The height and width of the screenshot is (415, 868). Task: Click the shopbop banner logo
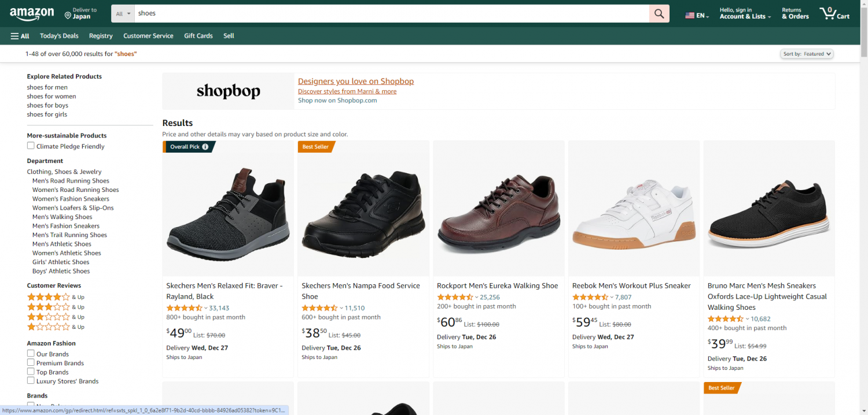pos(229,91)
